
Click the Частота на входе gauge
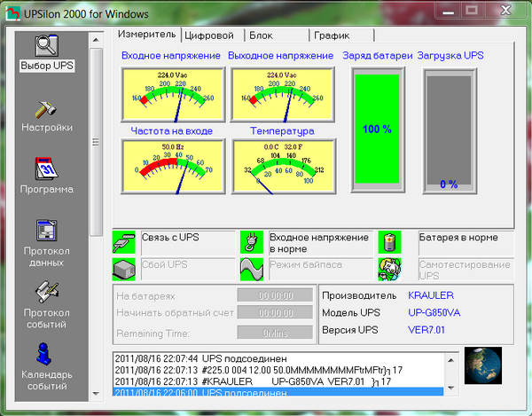click(x=173, y=166)
